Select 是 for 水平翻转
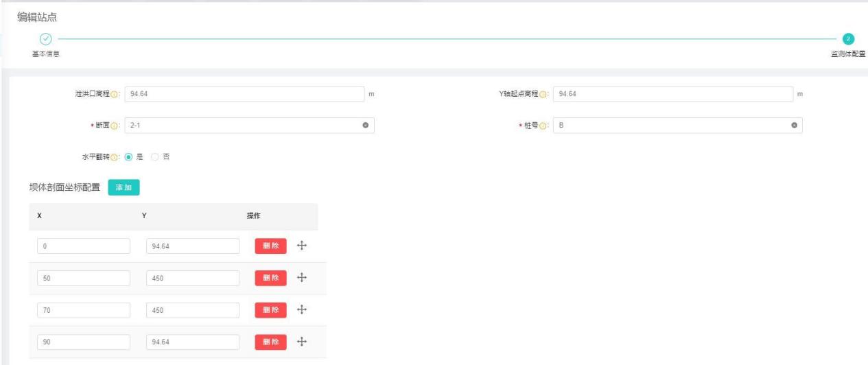Viewport: 868px width, 365px height. [128, 156]
